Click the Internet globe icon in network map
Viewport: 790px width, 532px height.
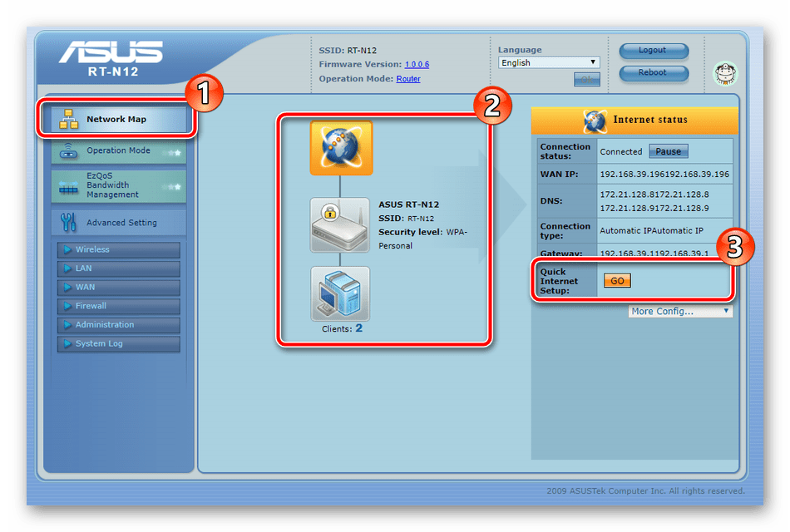pyautogui.click(x=341, y=148)
